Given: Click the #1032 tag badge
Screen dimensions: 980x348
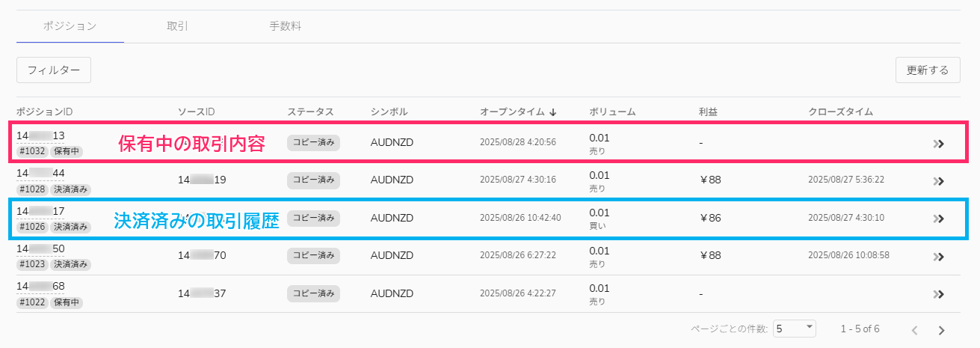Looking at the screenshot, I should (x=31, y=152).
